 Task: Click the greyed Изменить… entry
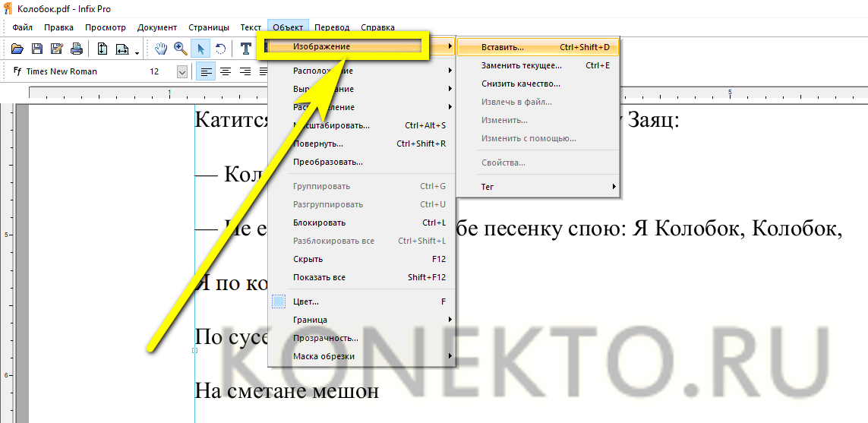coord(538,121)
